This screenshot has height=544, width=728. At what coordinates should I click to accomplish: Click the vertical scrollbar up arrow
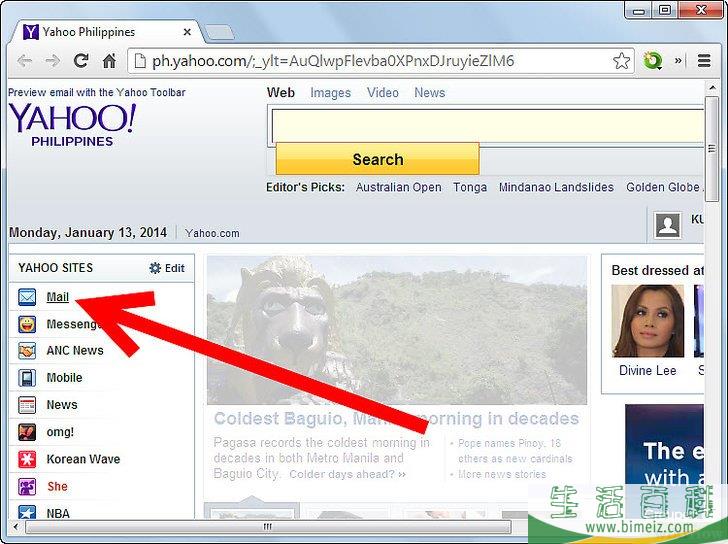point(712,87)
